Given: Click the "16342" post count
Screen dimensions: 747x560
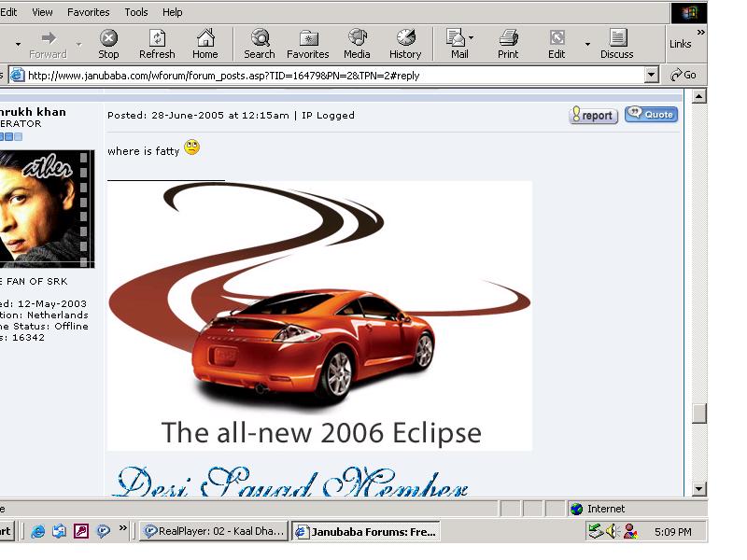Looking at the screenshot, I should 28,337.
